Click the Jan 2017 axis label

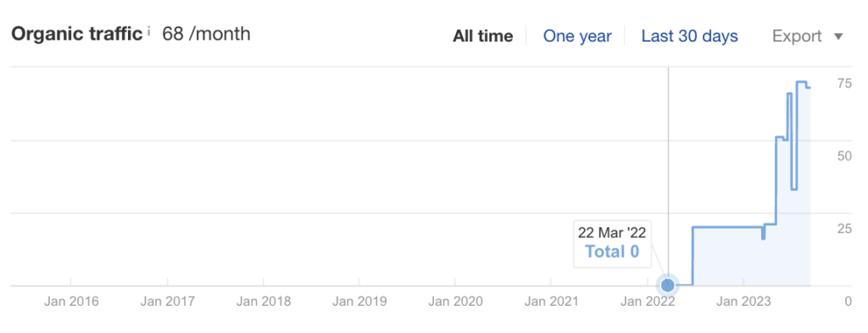tap(167, 302)
